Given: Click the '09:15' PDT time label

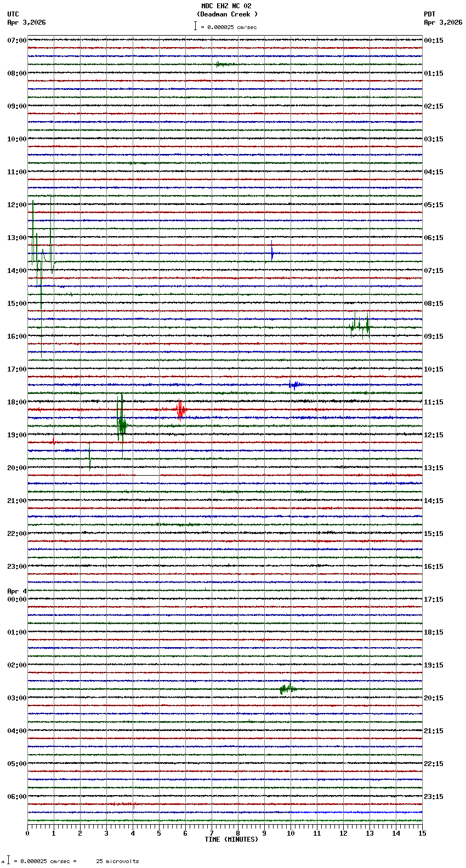Looking at the screenshot, I should [434, 336].
